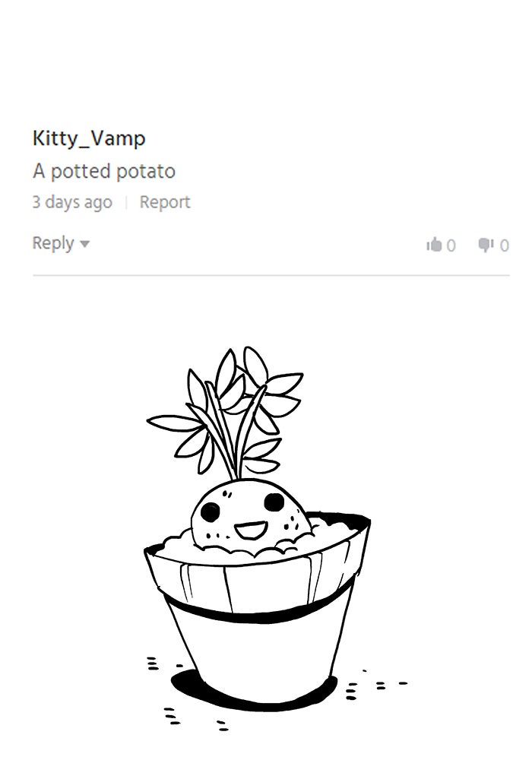Viewport: 532px width, 760px height.
Task: Click the potato's right eye
Action: [x=274, y=502]
